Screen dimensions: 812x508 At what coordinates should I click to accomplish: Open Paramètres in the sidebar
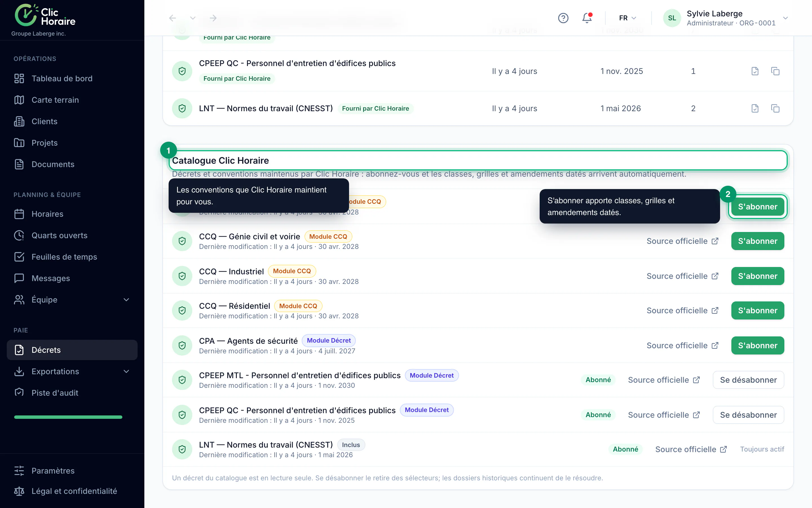coord(72,471)
